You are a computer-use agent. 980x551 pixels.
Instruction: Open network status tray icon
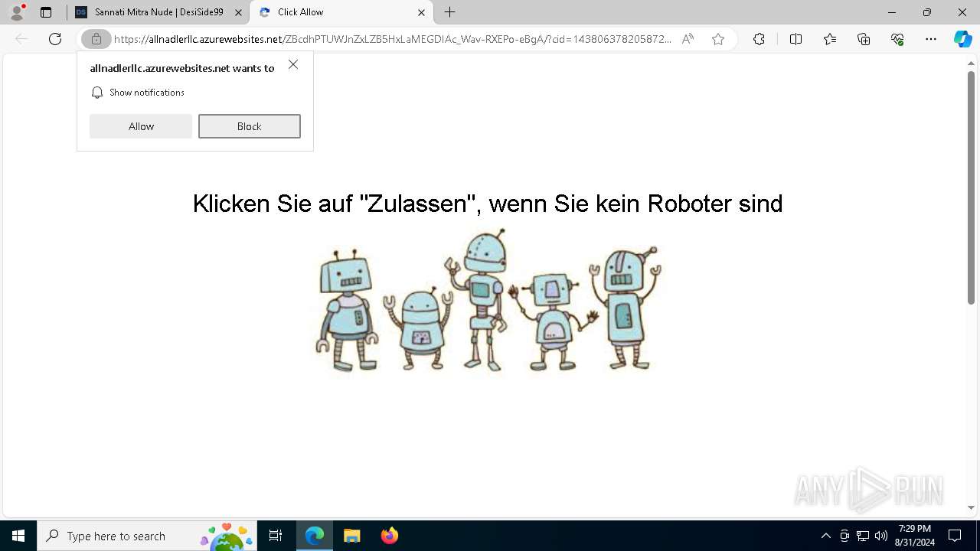tap(863, 536)
